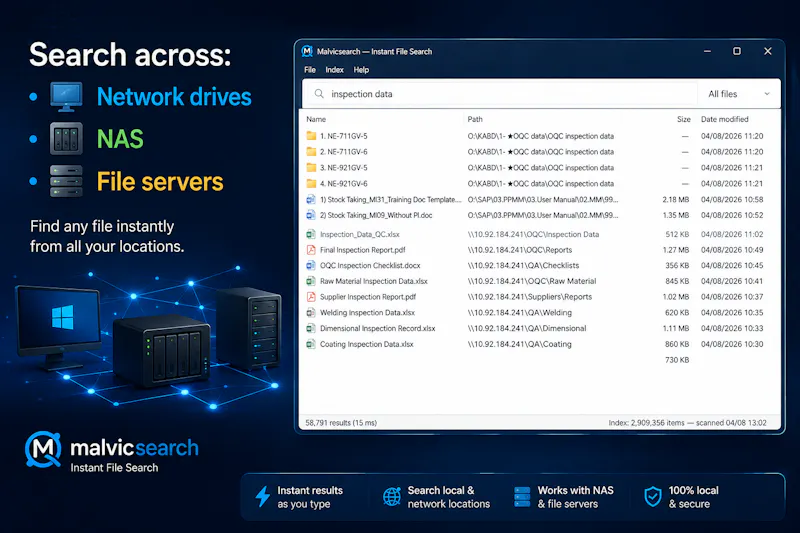
Task: Click Excel icon of Raw Material Inspection Data.xlsx
Action: (311, 281)
